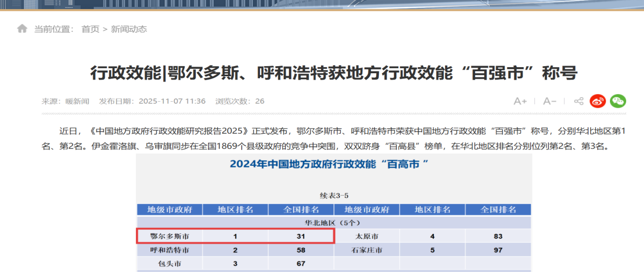Click the 华北地区（5个） section row

point(333,223)
